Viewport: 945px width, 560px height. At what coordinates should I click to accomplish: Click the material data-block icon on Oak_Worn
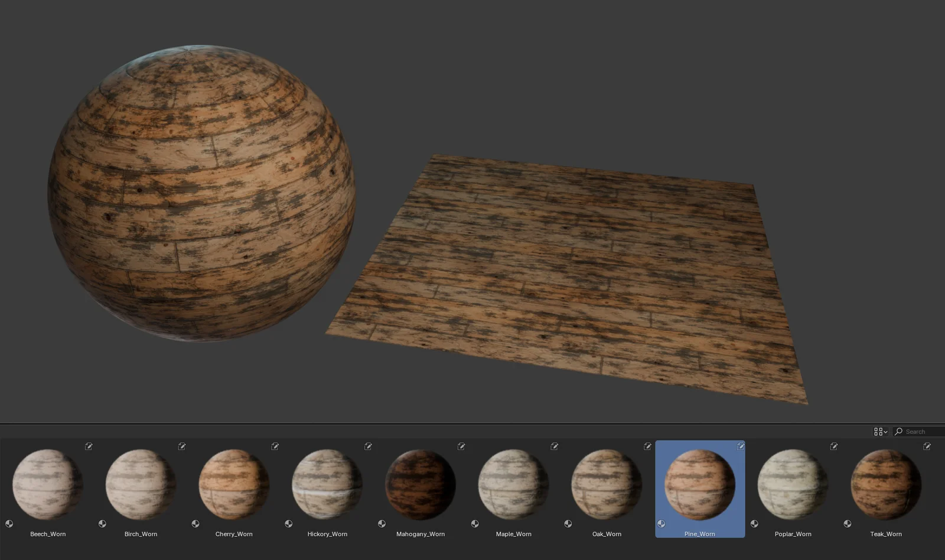click(x=567, y=523)
